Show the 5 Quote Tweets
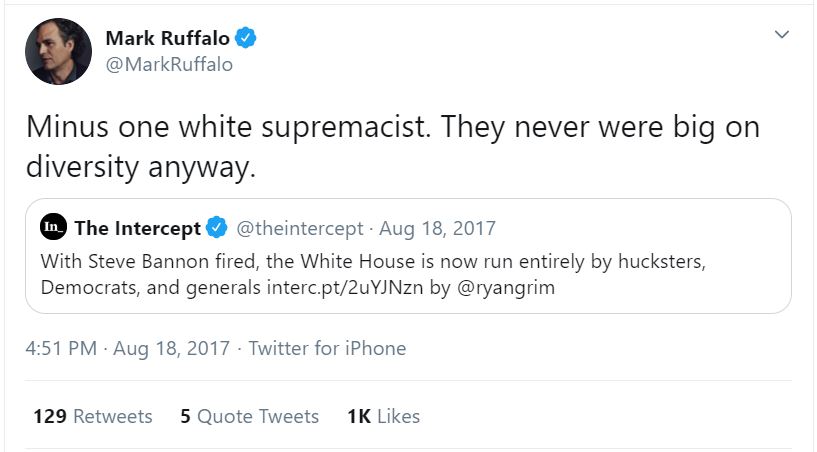 250,416
